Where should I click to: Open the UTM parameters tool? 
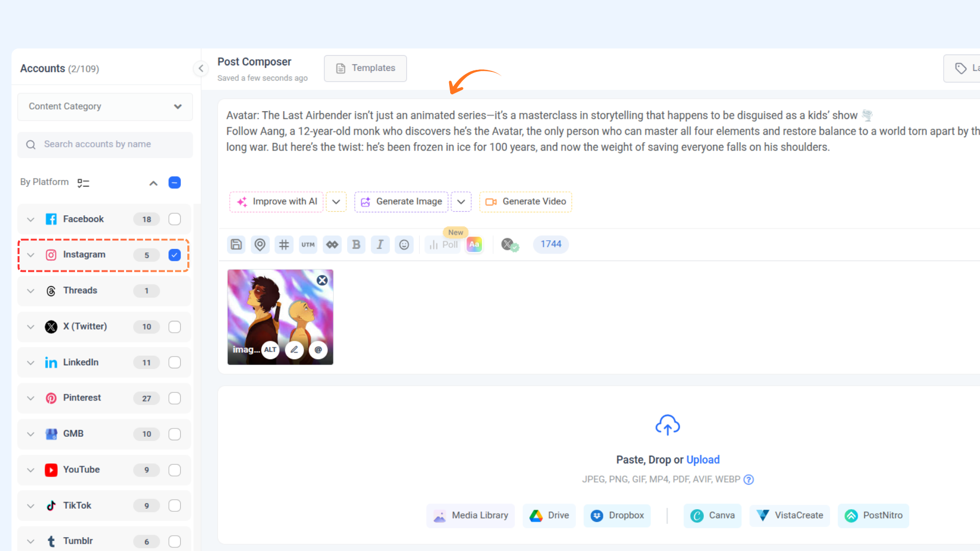coord(308,244)
